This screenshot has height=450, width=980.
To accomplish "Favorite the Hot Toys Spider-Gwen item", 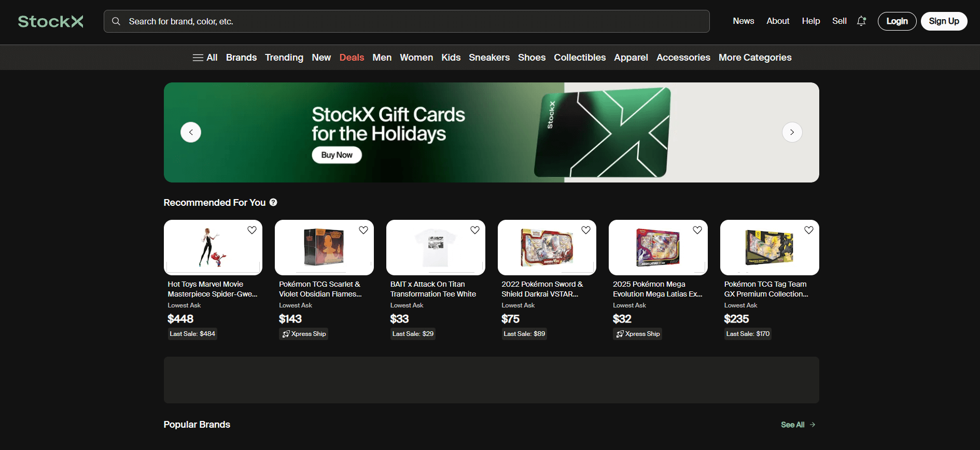I will click(x=252, y=230).
